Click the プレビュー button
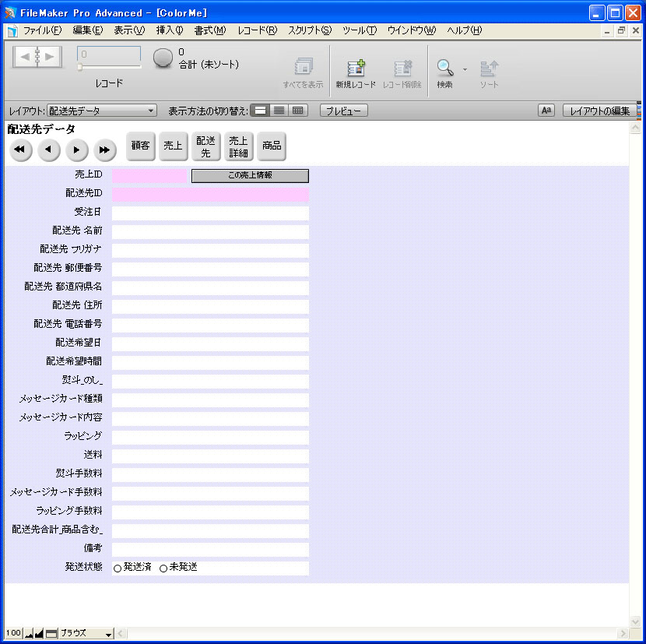 point(343,111)
